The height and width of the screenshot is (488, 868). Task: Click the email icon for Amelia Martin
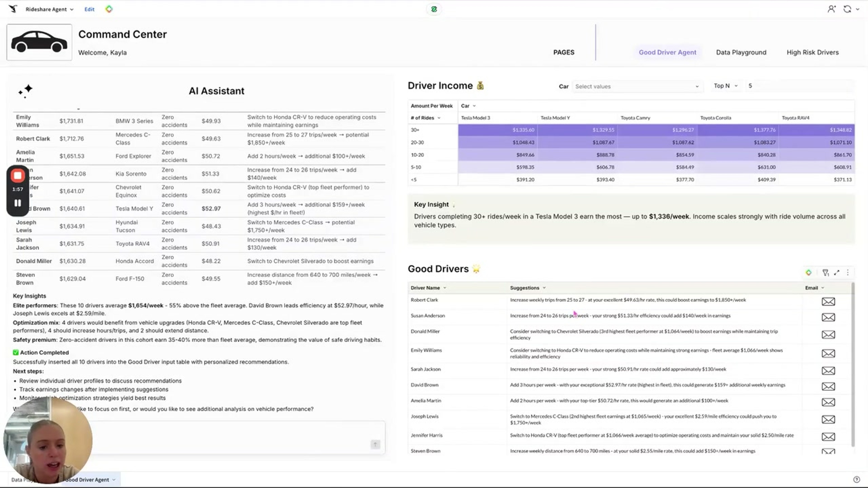(x=828, y=402)
